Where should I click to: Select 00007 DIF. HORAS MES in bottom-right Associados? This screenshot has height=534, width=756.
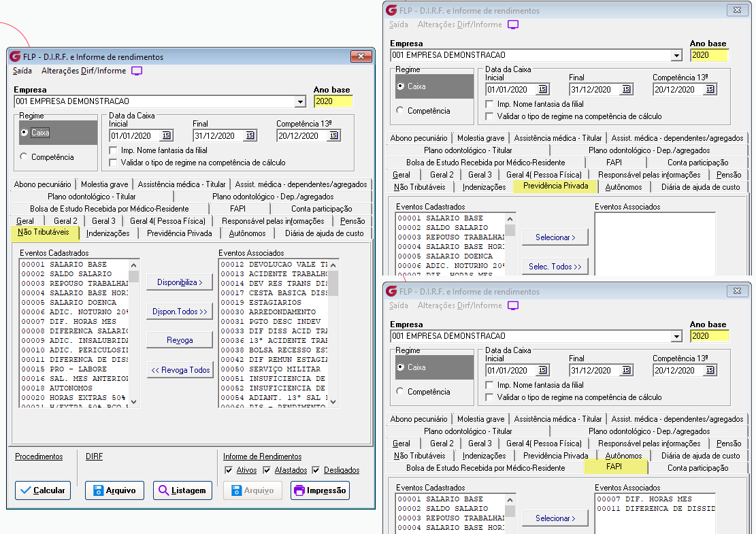point(656,499)
